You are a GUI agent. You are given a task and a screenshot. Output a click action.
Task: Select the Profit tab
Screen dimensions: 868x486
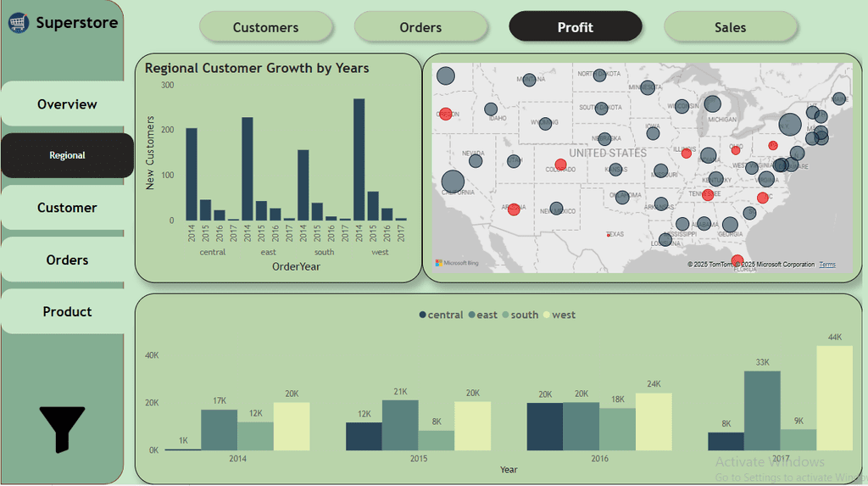click(x=576, y=26)
